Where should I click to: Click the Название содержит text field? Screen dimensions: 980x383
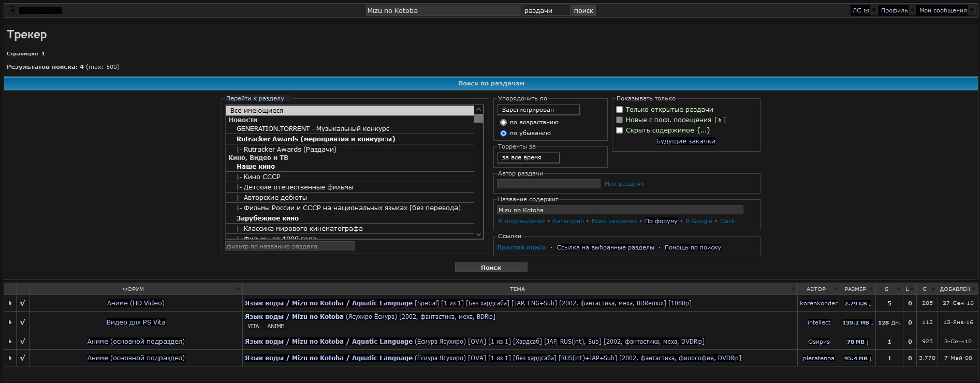620,210
